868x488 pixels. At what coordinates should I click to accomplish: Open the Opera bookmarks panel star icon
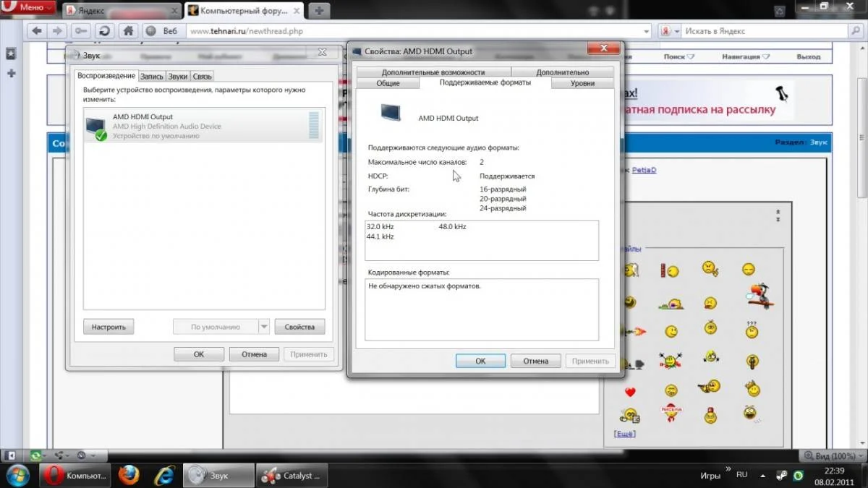[11, 54]
